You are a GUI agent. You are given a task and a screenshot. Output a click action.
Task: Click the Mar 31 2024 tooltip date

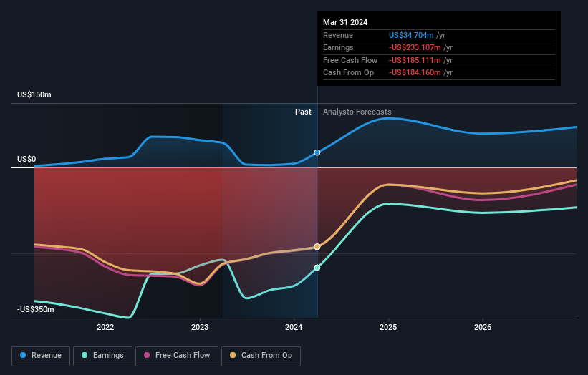(x=345, y=22)
